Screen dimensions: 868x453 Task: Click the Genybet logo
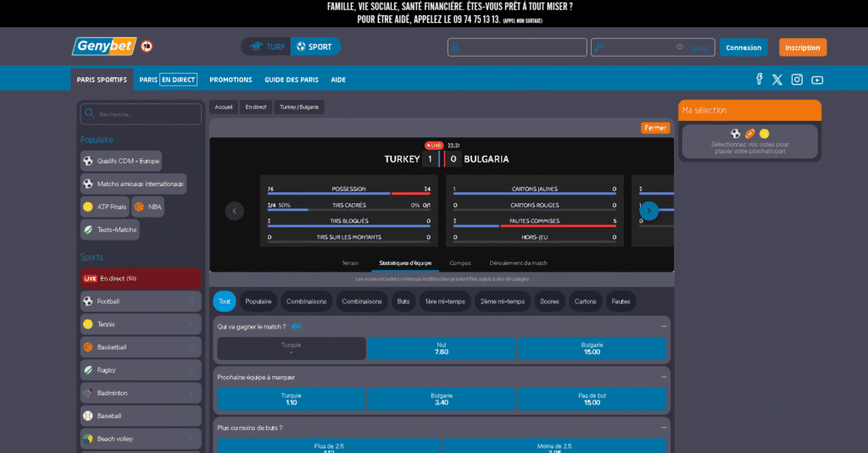pyautogui.click(x=104, y=46)
